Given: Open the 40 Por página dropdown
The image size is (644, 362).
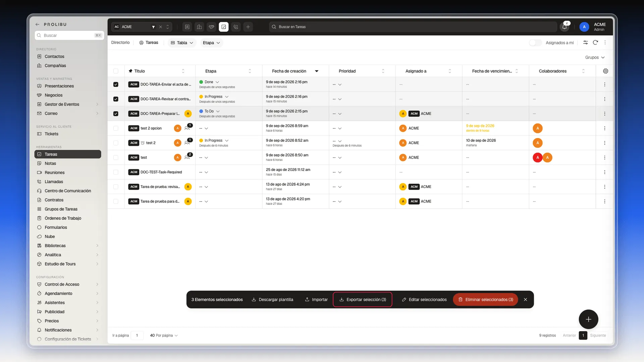Looking at the screenshot, I should point(164,336).
